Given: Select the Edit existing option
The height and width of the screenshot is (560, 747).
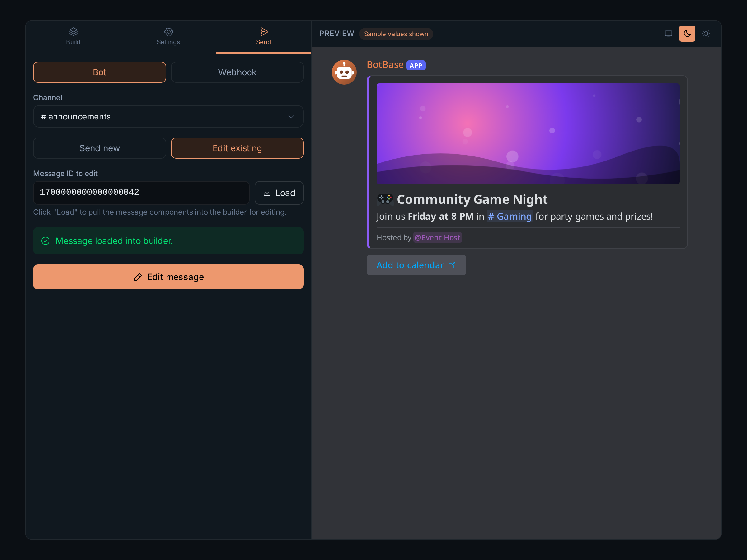Looking at the screenshot, I should pyautogui.click(x=237, y=148).
